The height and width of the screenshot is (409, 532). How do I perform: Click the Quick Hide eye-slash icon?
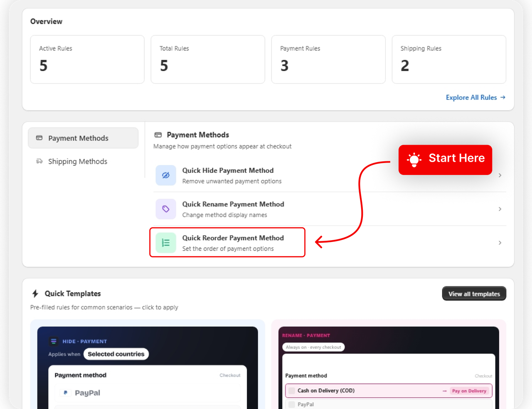click(166, 175)
